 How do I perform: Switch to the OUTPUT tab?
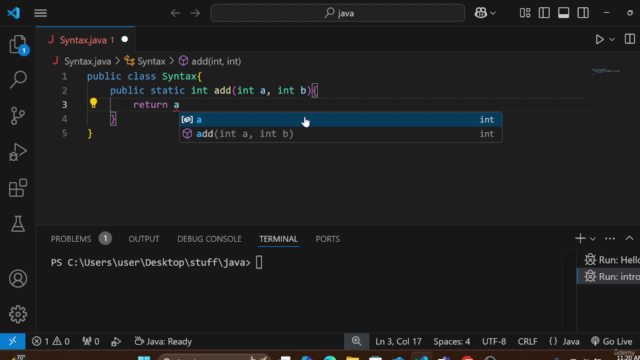[x=144, y=239]
